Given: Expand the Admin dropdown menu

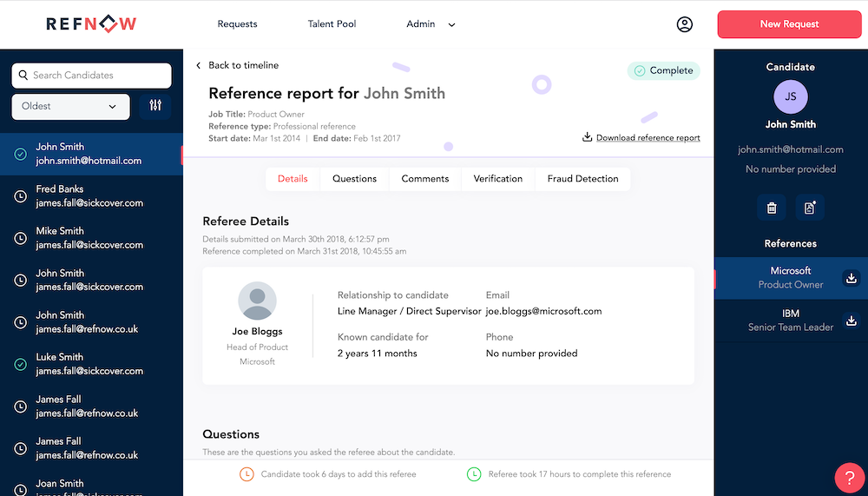Looking at the screenshot, I should [x=431, y=24].
